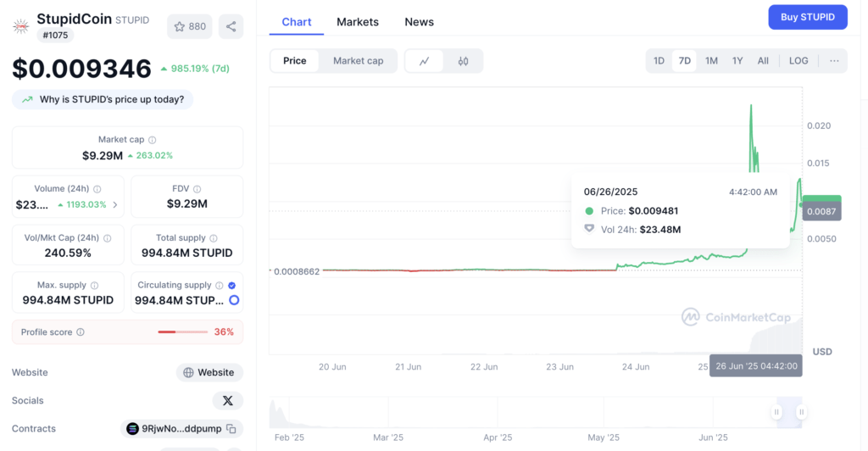868x451 pixels.
Task: Click the 263.02% market cap change
Action: pyautogui.click(x=150, y=155)
